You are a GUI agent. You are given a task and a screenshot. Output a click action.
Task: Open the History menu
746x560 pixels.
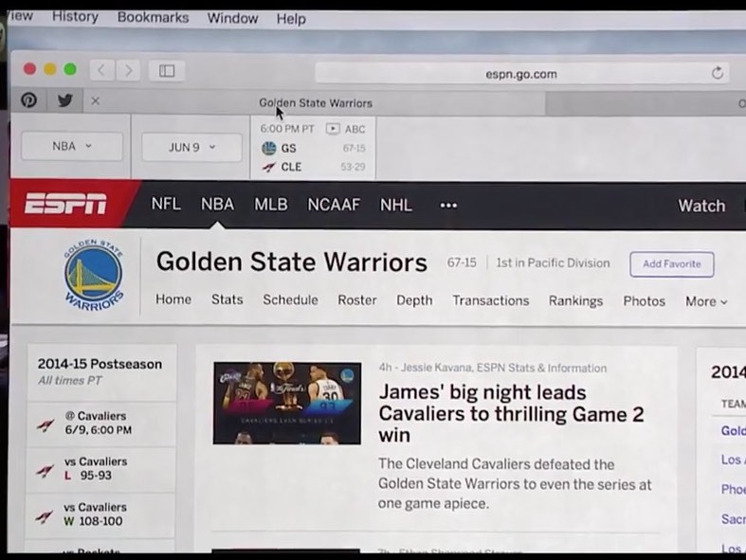tap(75, 17)
